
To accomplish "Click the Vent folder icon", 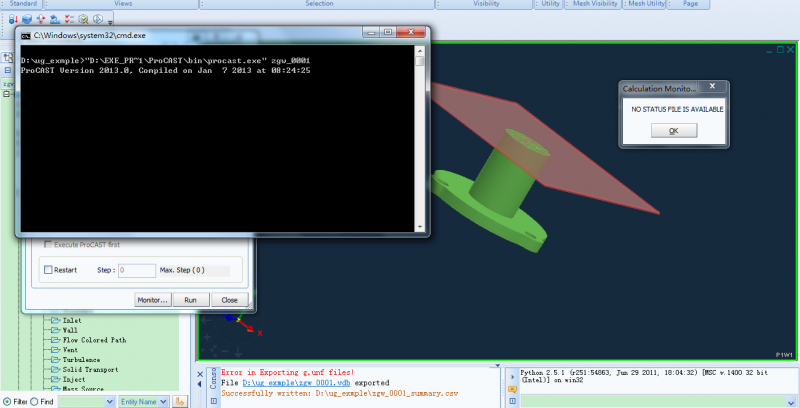I will coord(55,350).
